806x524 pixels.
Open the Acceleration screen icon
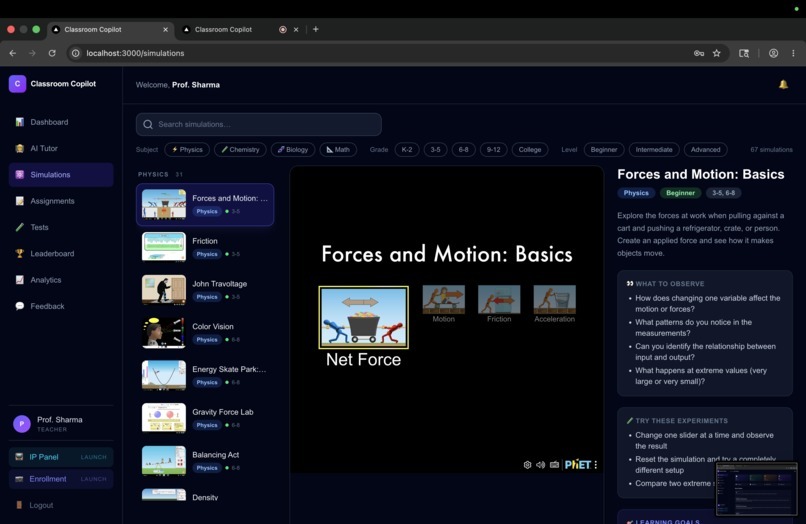tap(555, 299)
